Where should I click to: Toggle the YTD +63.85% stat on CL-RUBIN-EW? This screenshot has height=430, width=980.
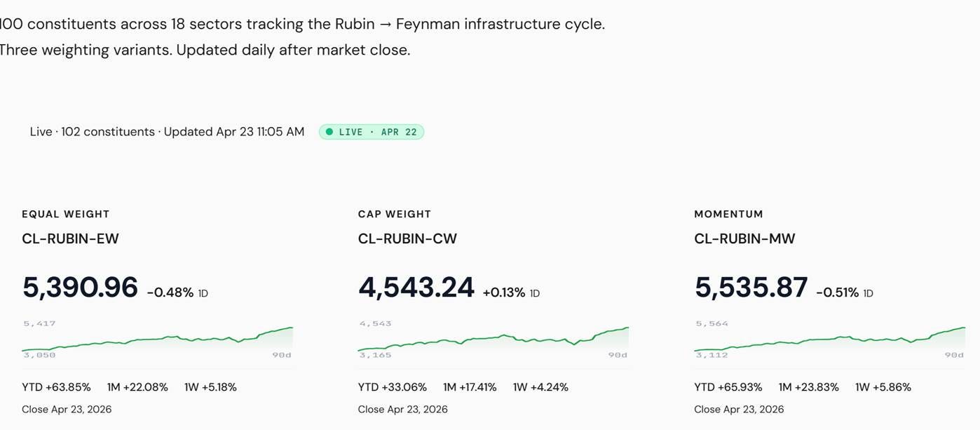pyautogui.click(x=56, y=387)
